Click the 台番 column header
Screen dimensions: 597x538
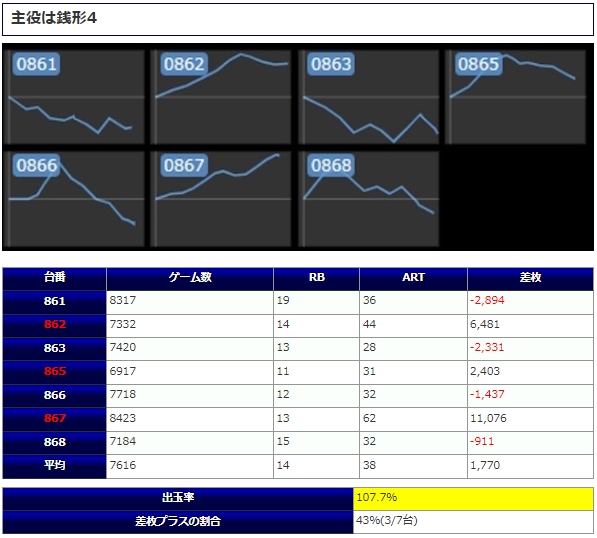54,279
